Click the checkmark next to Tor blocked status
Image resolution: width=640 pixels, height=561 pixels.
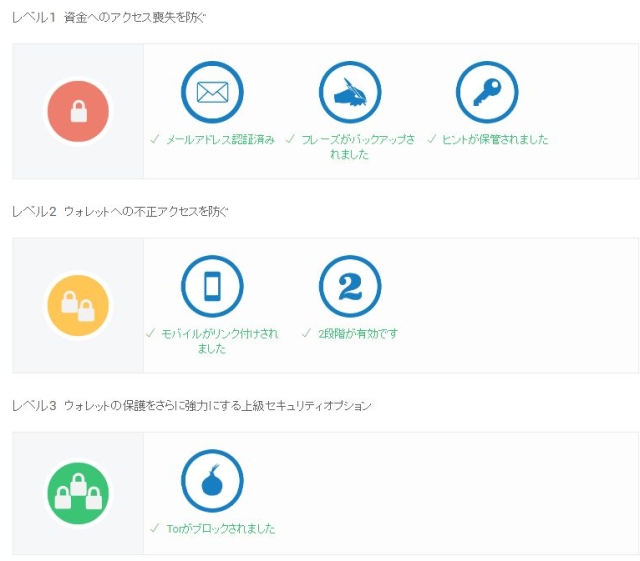(154, 528)
